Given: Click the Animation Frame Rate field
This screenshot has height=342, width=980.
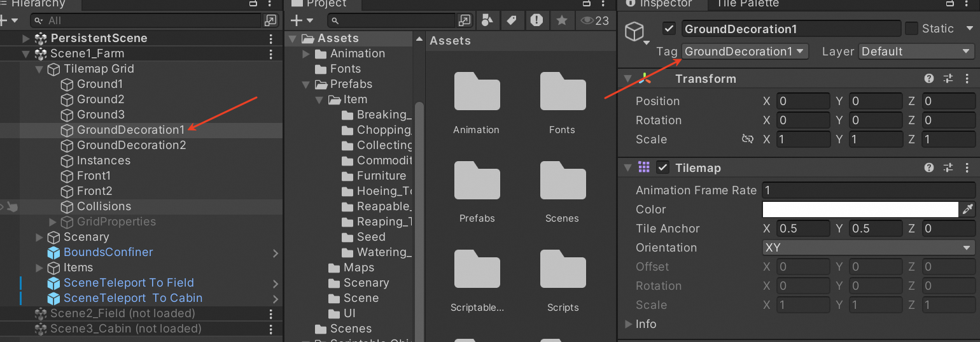Looking at the screenshot, I should (869, 190).
